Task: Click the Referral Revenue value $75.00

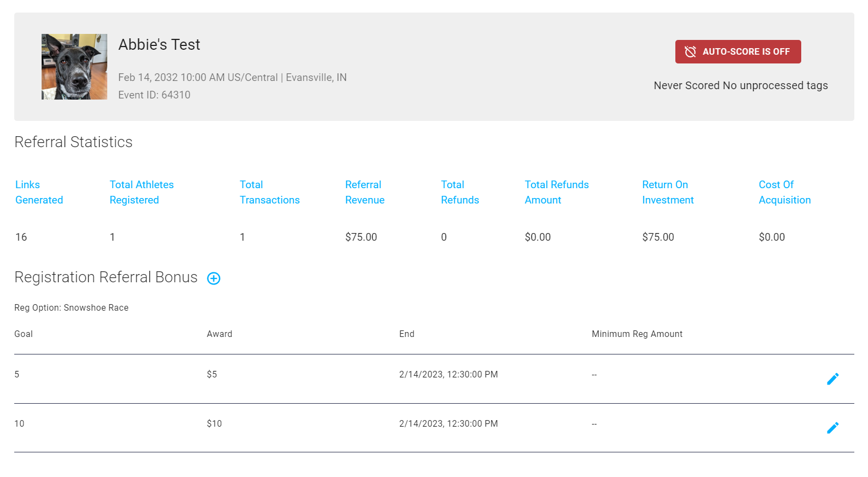Action: tap(361, 237)
